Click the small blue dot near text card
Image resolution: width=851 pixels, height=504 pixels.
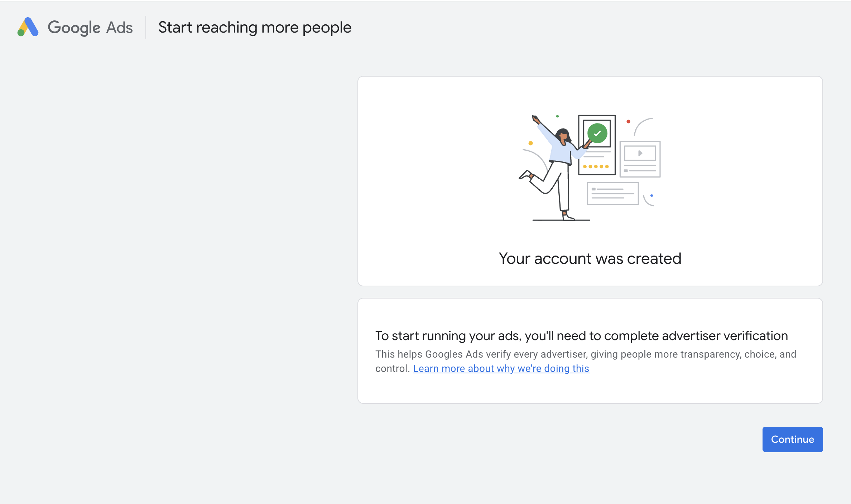coord(652,196)
